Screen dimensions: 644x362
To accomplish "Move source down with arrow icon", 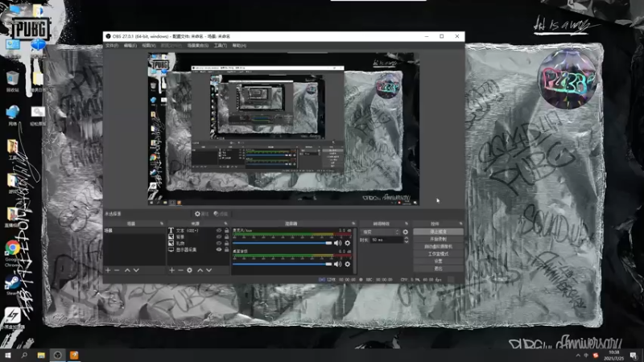I will [x=209, y=270].
